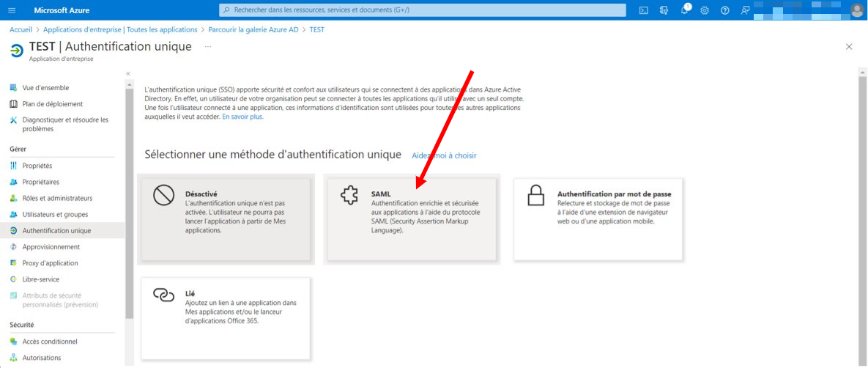This screenshot has width=868, height=368.
Task: Click the Libre-service icon
Action: (14, 279)
